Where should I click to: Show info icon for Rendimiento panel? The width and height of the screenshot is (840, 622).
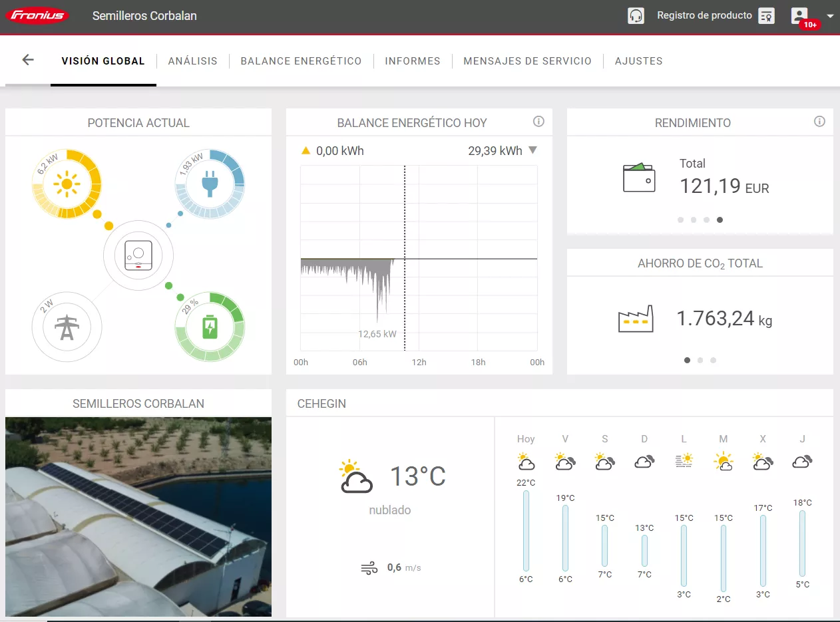(819, 122)
